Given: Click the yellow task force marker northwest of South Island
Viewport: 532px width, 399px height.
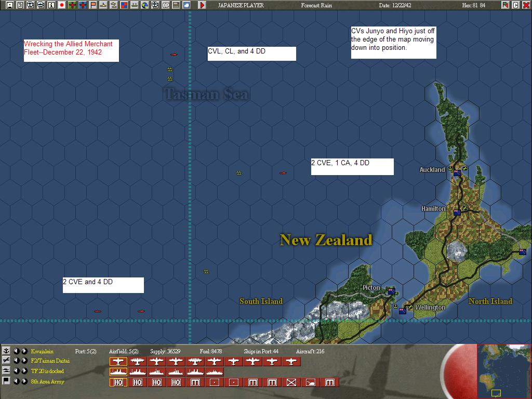Looking at the screenshot, I should (x=206, y=271).
